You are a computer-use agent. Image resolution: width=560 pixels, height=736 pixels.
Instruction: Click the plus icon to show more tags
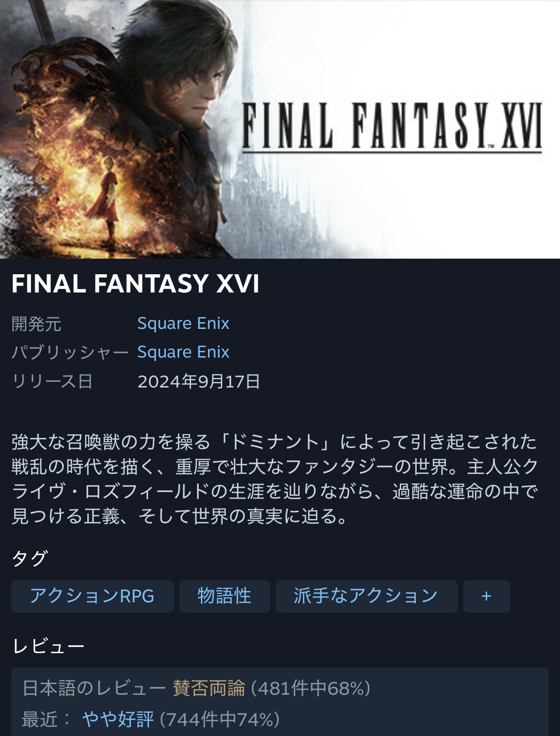click(x=486, y=596)
